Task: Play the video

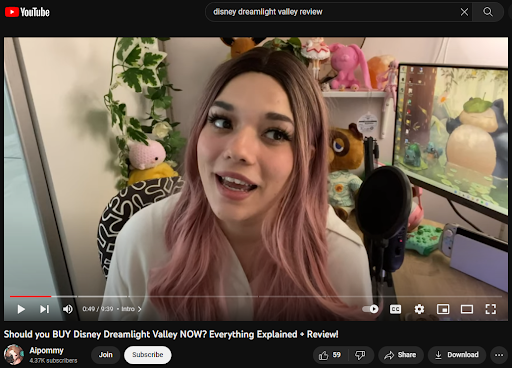Action: click(21, 309)
